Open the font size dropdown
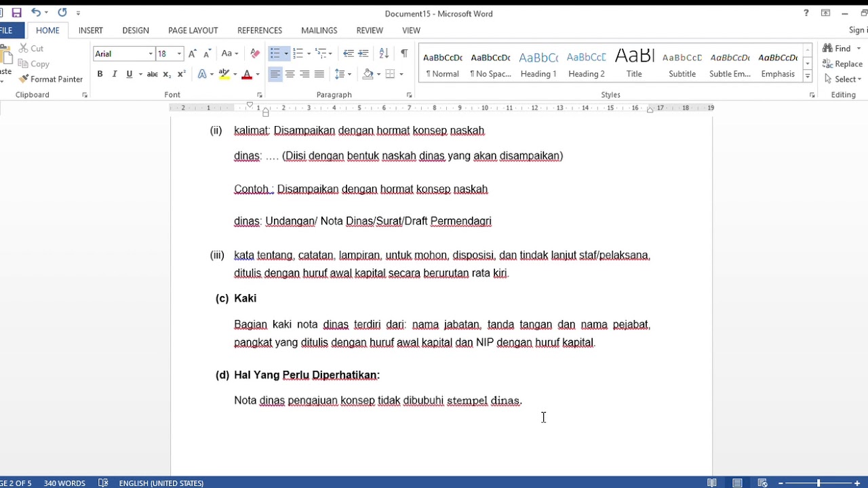Viewport: 868px width, 488px height. (x=179, y=54)
